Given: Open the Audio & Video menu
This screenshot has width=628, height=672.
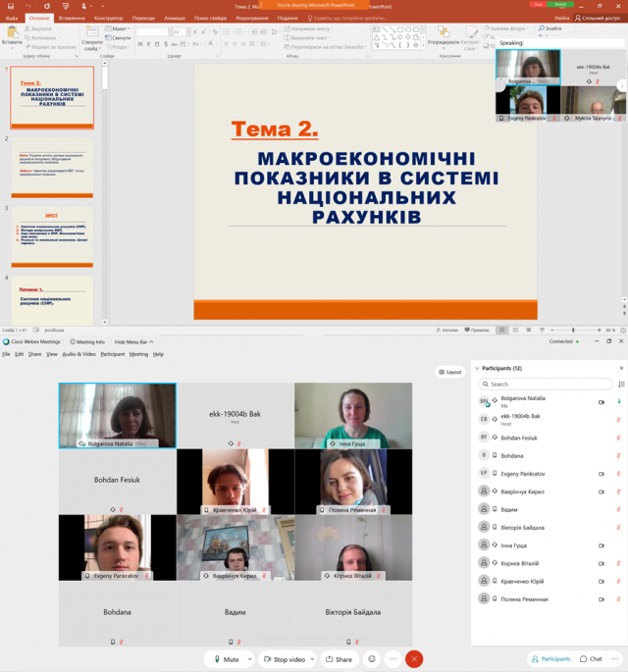Looking at the screenshot, I should pyautogui.click(x=78, y=354).
